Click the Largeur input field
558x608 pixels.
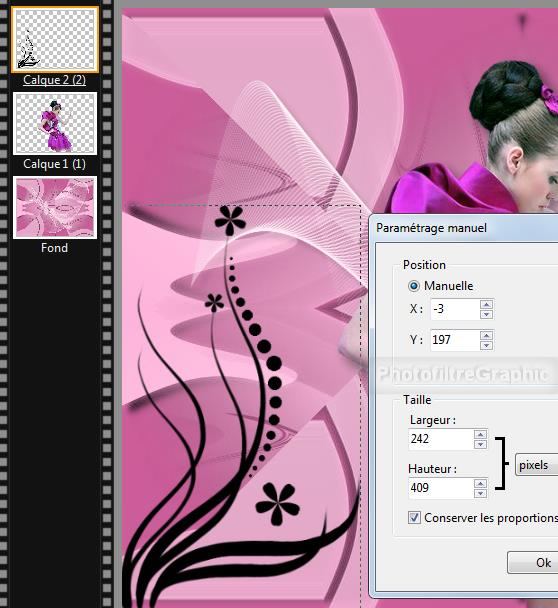point(441,439)
